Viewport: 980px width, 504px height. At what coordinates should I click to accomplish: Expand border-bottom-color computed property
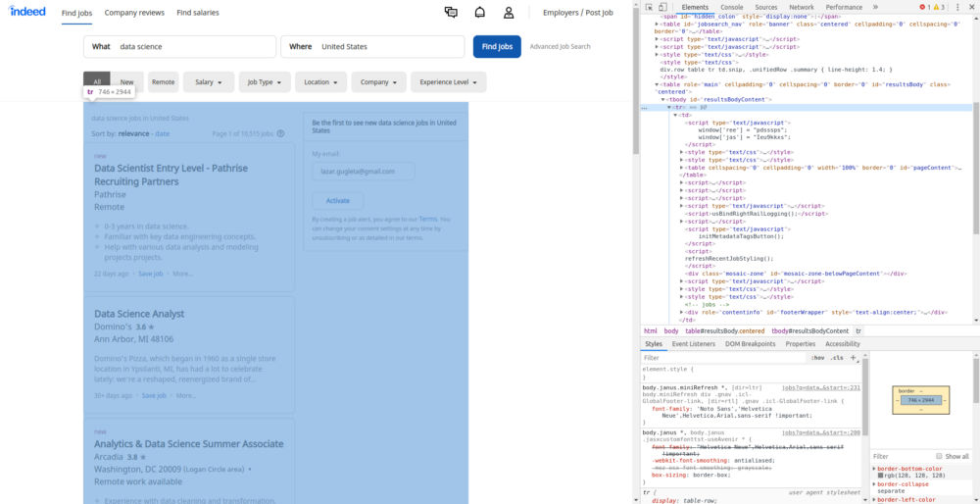[874, 469]
